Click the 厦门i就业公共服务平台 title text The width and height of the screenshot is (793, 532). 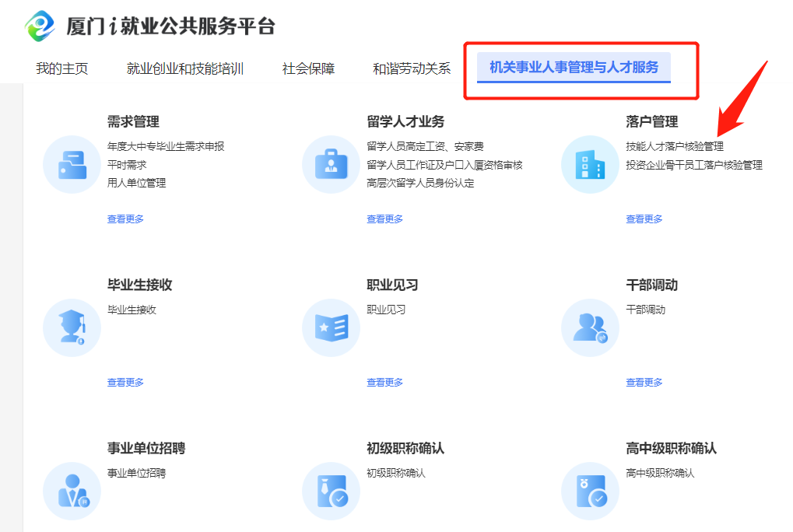(170, 26)
